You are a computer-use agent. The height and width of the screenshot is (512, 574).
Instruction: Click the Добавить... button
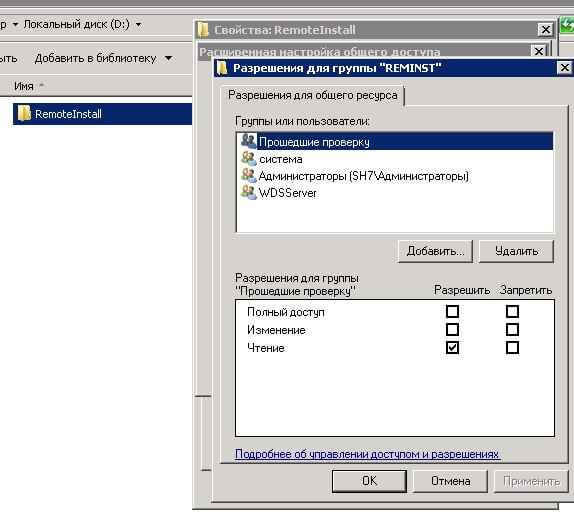pyautogui.click(x=435, y=251)
